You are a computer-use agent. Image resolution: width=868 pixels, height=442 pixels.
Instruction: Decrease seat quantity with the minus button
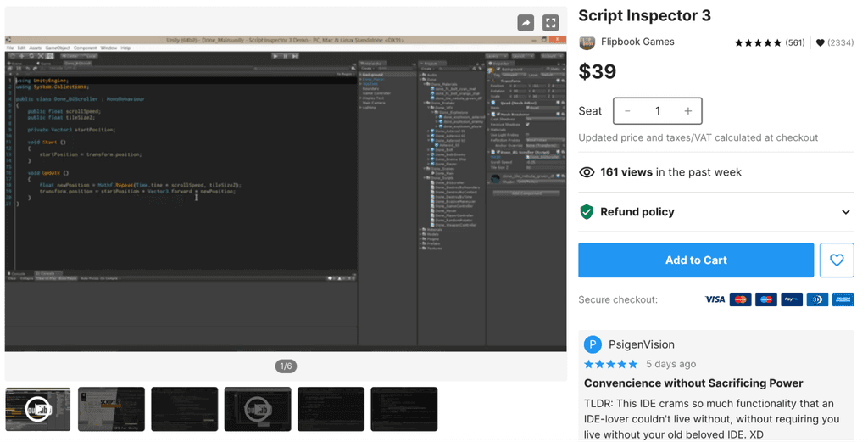(x=627, y=111)
